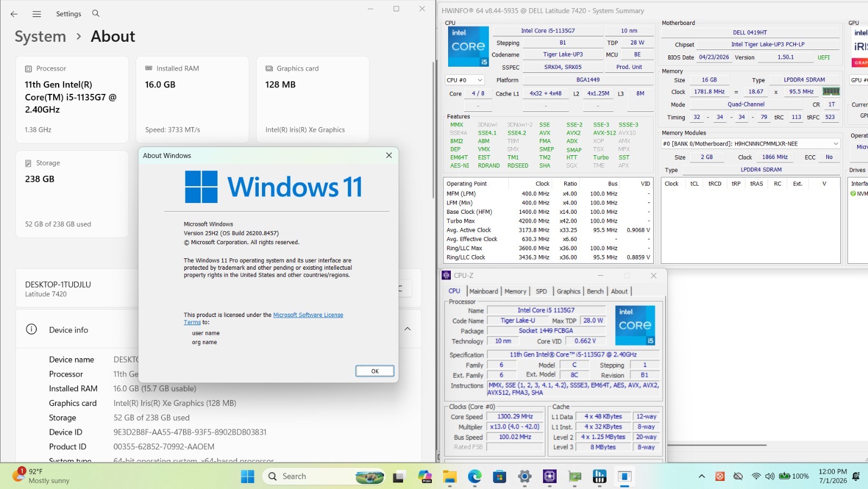Viewport: 868px width, 489px height.
Task: Click the Windows Start button
Action: point(247,477)
